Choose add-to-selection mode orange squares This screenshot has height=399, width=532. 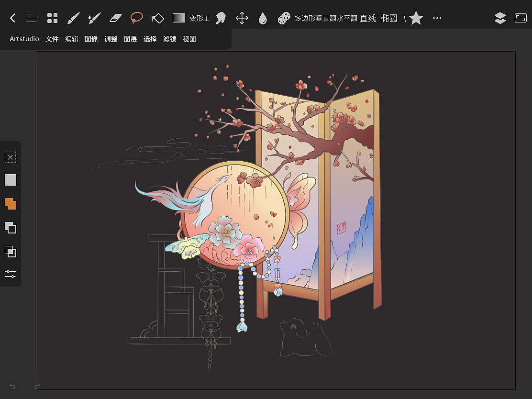[x=11, y=204]
